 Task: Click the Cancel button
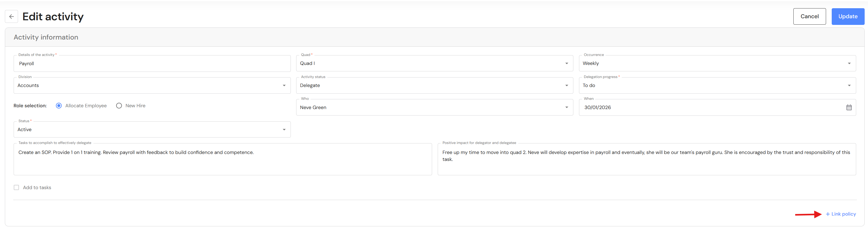(x=809, y=16)
